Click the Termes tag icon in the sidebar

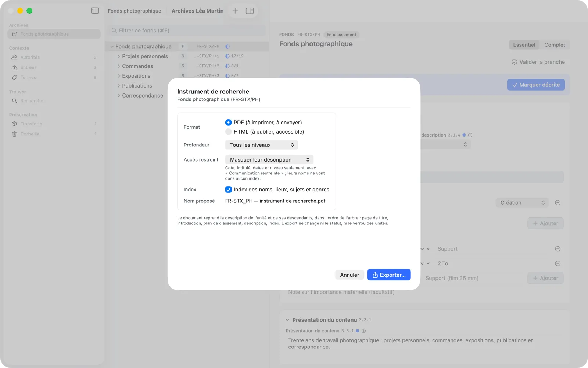pyautogui.click(x=14, y=78)
